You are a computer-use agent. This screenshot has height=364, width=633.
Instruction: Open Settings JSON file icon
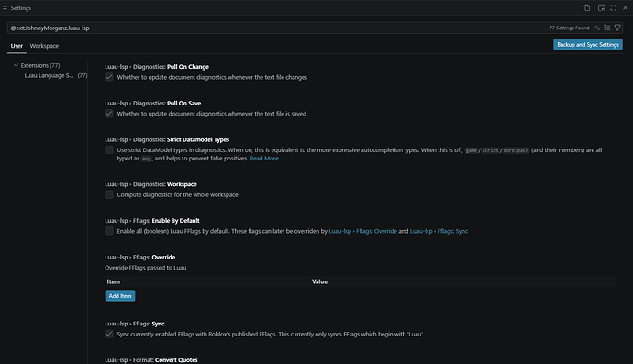coord(586,7)
